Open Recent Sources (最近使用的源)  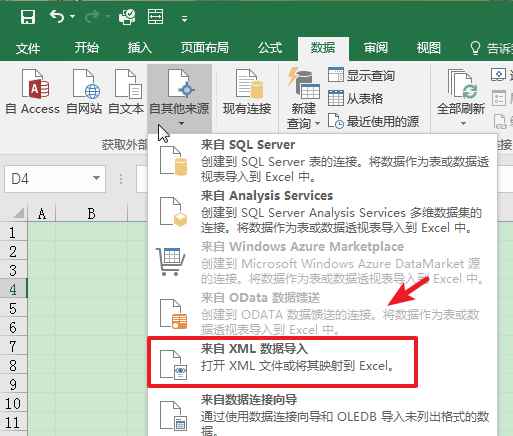373,121
